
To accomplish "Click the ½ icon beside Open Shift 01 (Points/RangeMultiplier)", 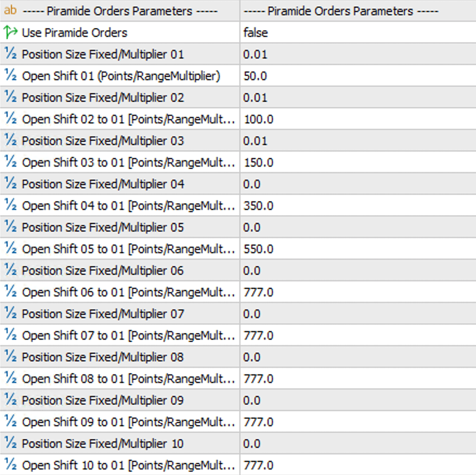I will click(10, 76).
